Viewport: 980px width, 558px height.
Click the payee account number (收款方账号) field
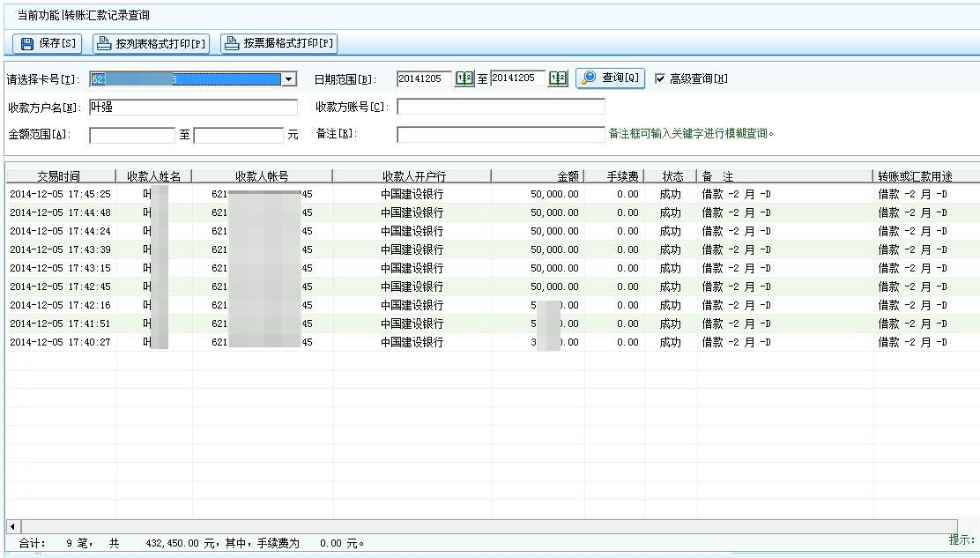click(x=501, y=107)
